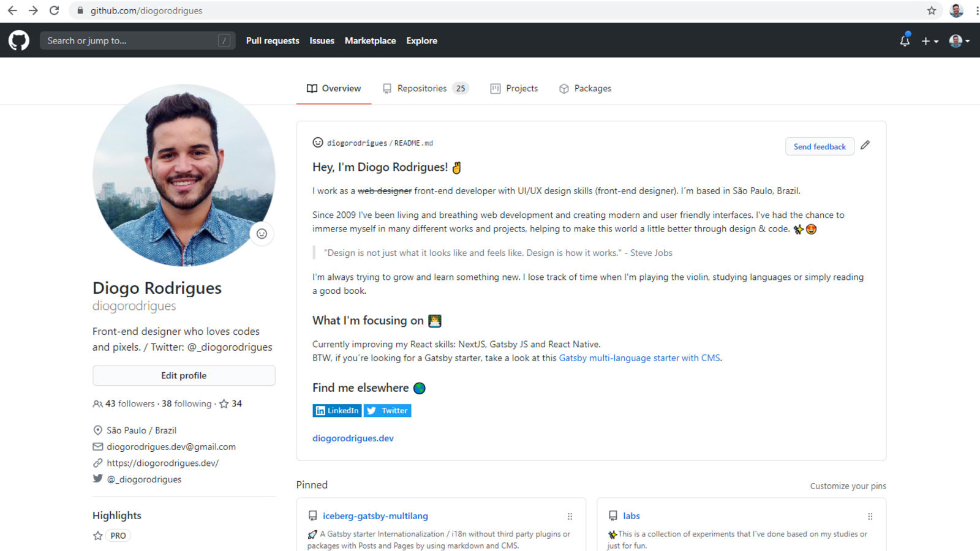The width and height of the screenshot is (980, 551).
Task: Click the browser back arrow
Action: click(x=12, y=10)
